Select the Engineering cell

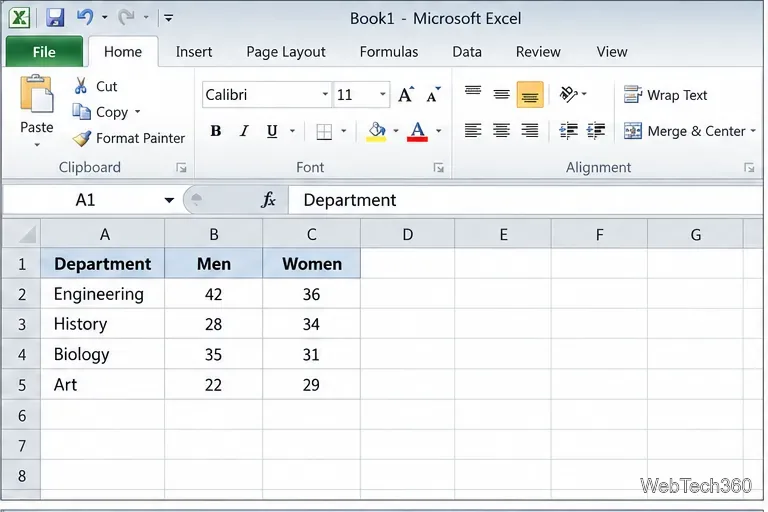click(102, 294)
